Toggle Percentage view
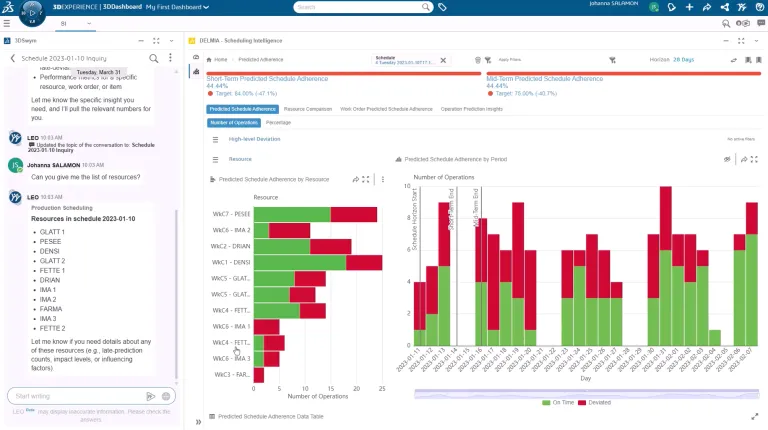The height and width of the screenshot is (430, 768). (x=278, y=122)
